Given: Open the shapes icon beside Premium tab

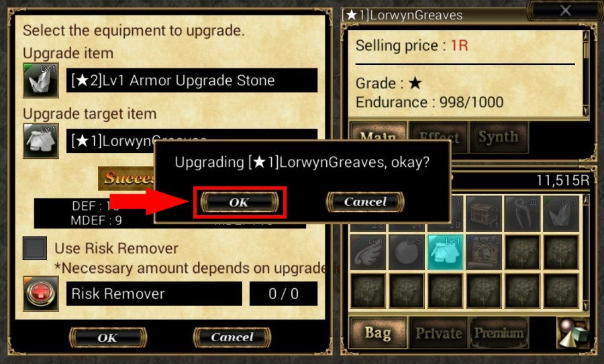Looking at the screenshot, I should 573,333.
